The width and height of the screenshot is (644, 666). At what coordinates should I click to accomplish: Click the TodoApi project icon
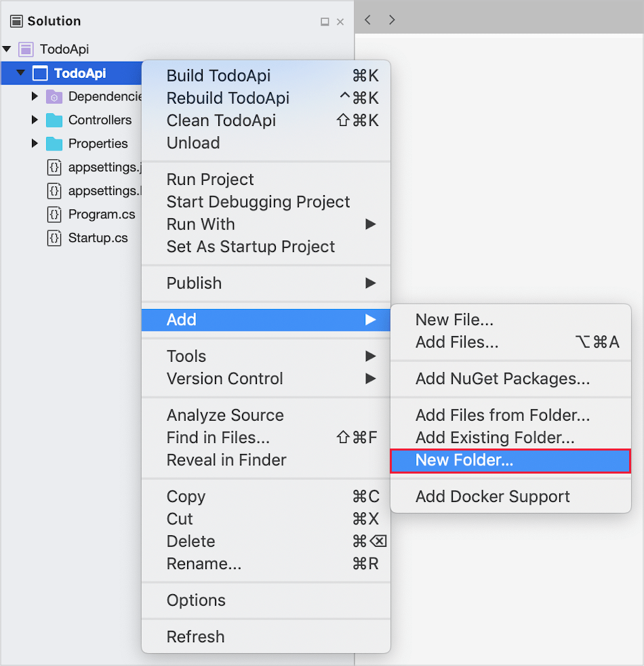click(x=41, y=73)
